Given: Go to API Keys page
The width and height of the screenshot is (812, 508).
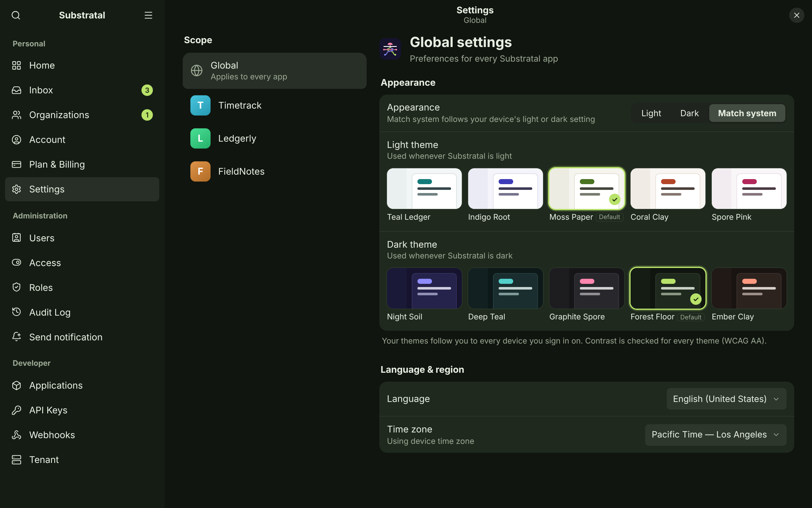Looking at the screenshot, I should pyautogui.click(x=82, y=410).
